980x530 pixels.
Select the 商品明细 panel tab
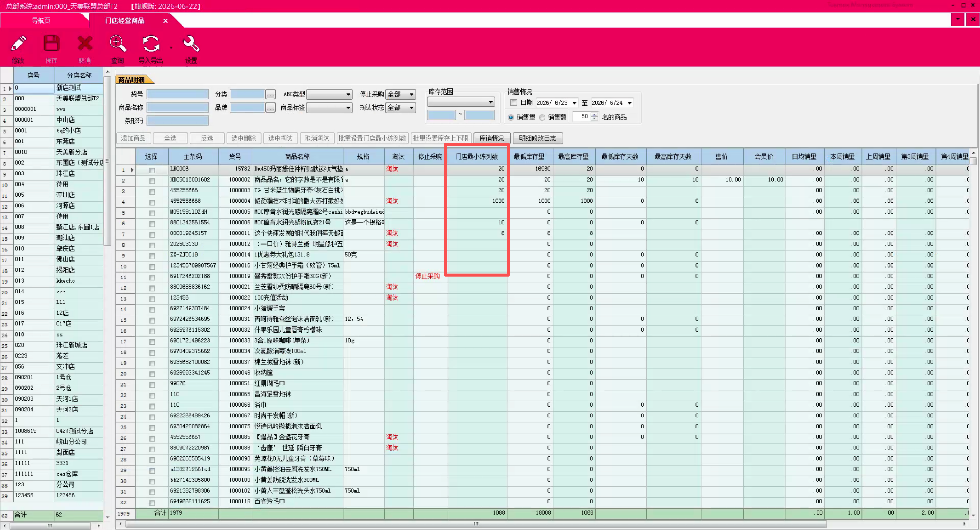pos(131,79)
